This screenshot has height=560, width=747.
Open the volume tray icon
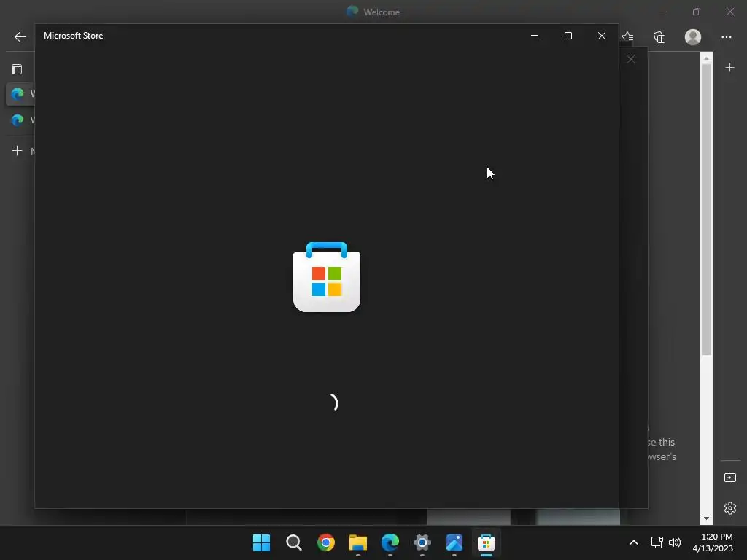(x=675, y=542)
